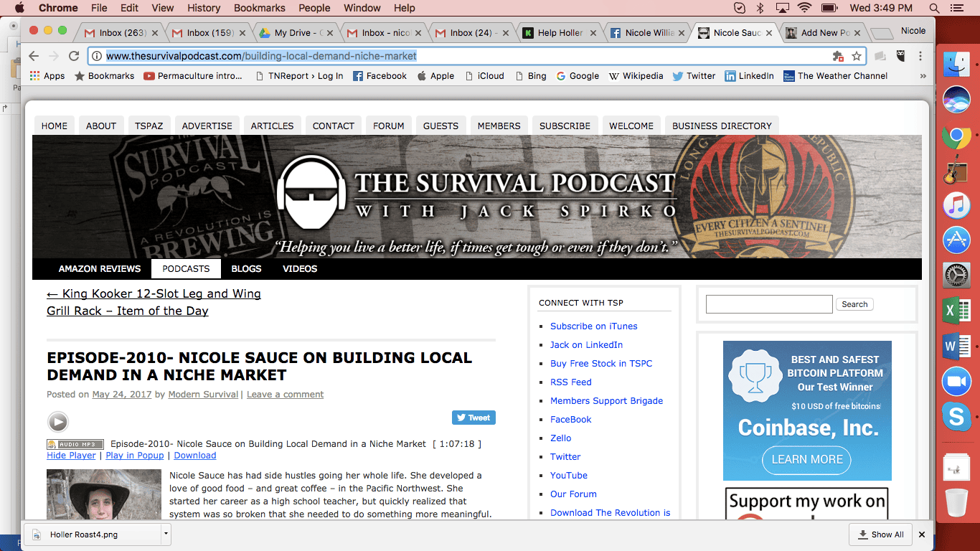The width and height of the screenshot is (980, 551).
Task: Play the Nicole Sauce episode audio
Action: [57, 422]
